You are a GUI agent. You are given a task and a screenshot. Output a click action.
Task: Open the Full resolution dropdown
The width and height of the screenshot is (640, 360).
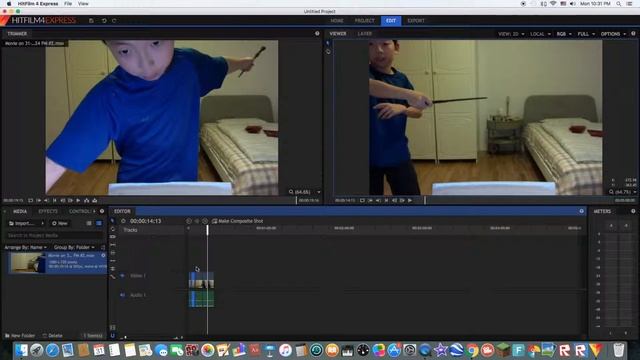click(586, 34)
